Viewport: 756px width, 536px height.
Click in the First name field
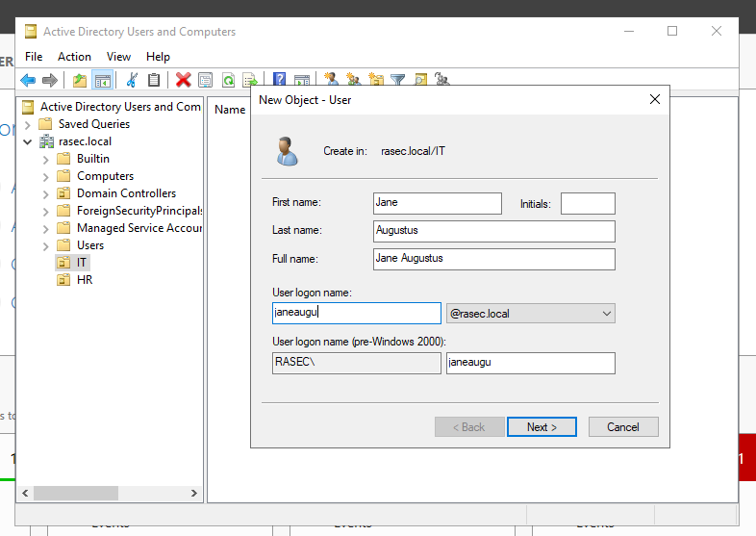pos(438,203)
